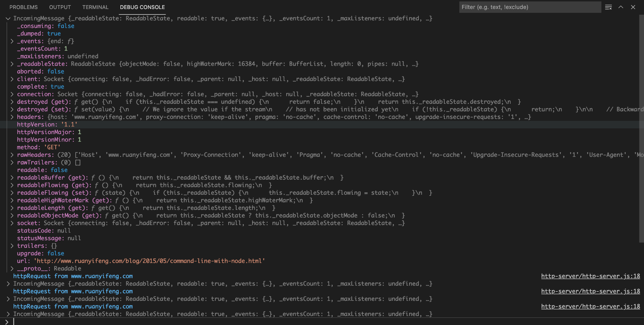The height and width of the screenshot is (325, 644).
Task: Expand the second collapsed IncomingMessage object
Action: click(x=8, y=299)
